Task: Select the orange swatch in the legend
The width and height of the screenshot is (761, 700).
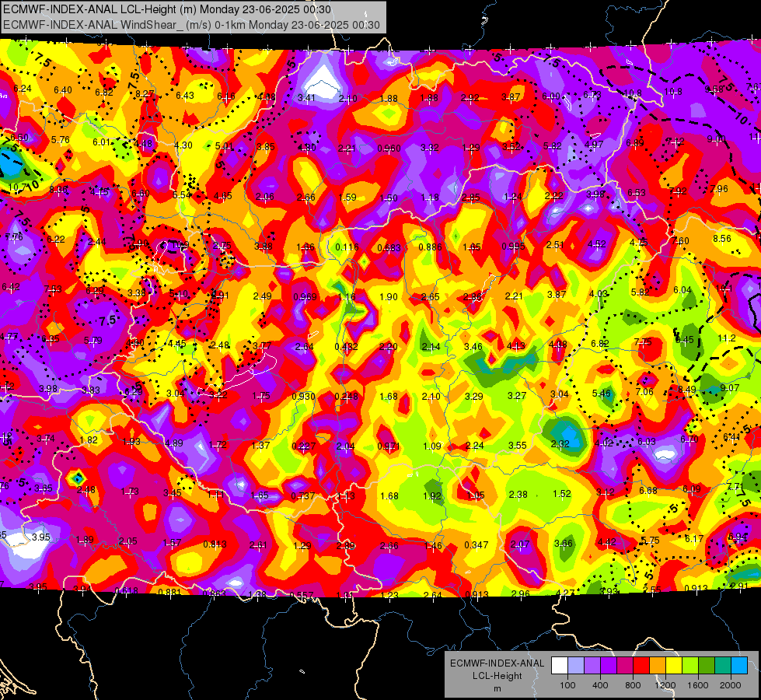Action: pos(658,666)
